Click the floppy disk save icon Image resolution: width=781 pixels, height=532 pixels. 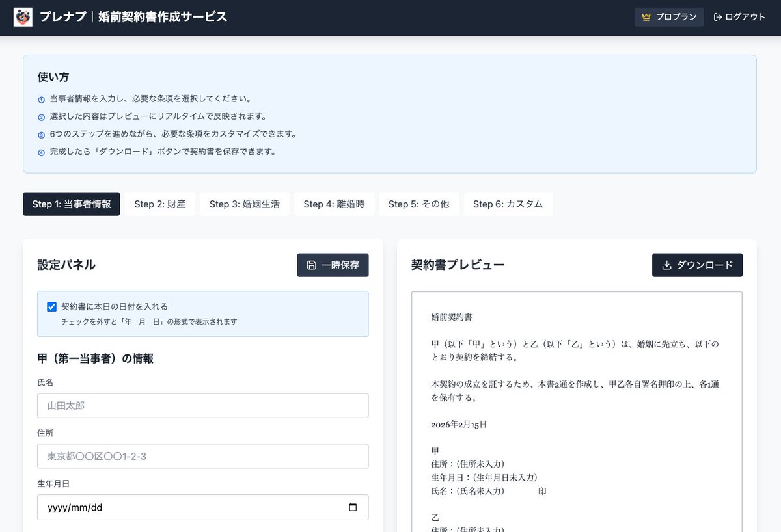[312, 265]
